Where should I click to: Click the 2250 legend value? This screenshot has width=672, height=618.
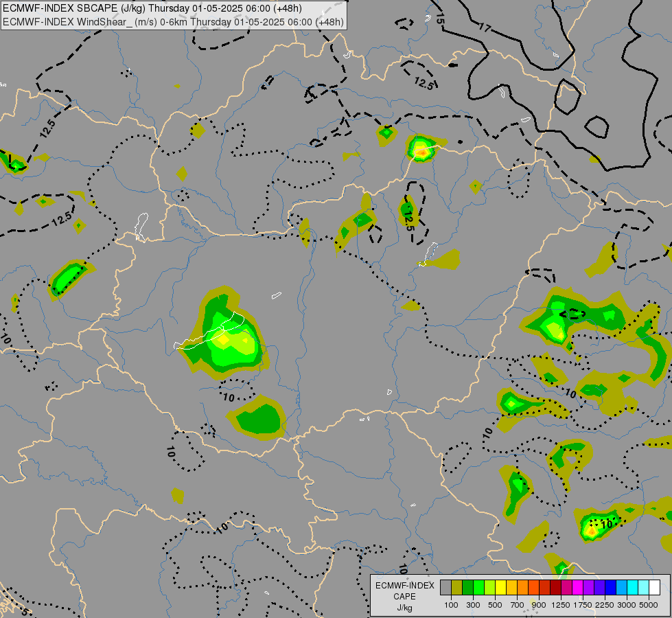click(x=605, y=605)
